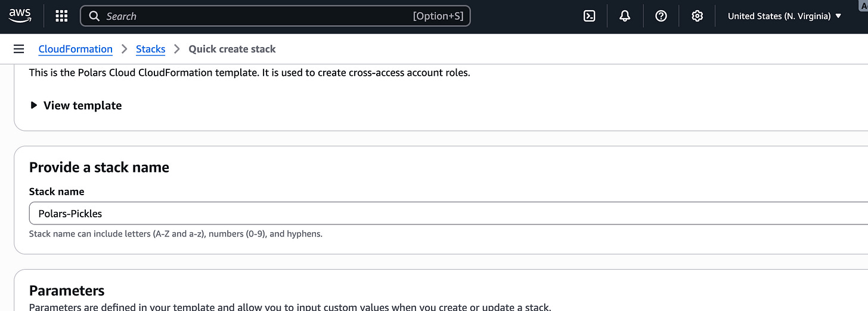
Task: Open the help question mark menu
Action: 661,16
